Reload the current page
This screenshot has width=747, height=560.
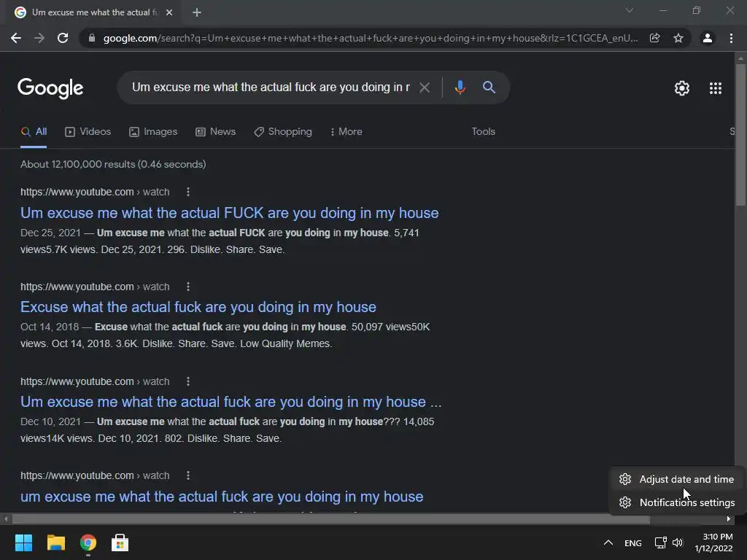(63, 38)
